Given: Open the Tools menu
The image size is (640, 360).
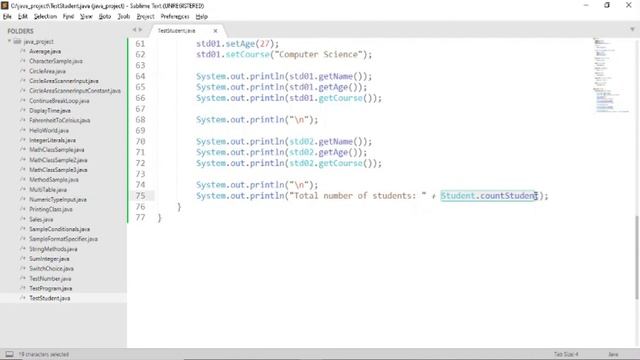Looking at the screenshot, I should pos(124,16).
